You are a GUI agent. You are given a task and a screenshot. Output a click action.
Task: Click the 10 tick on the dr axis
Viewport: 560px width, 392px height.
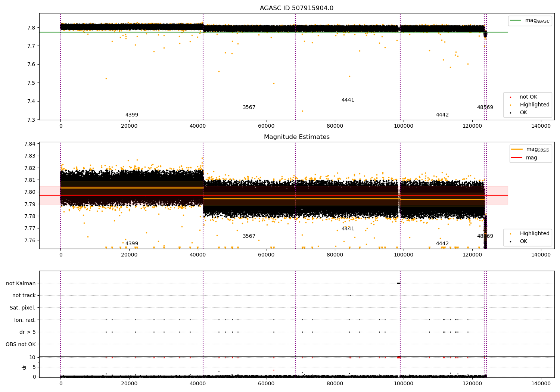(33, 357)
